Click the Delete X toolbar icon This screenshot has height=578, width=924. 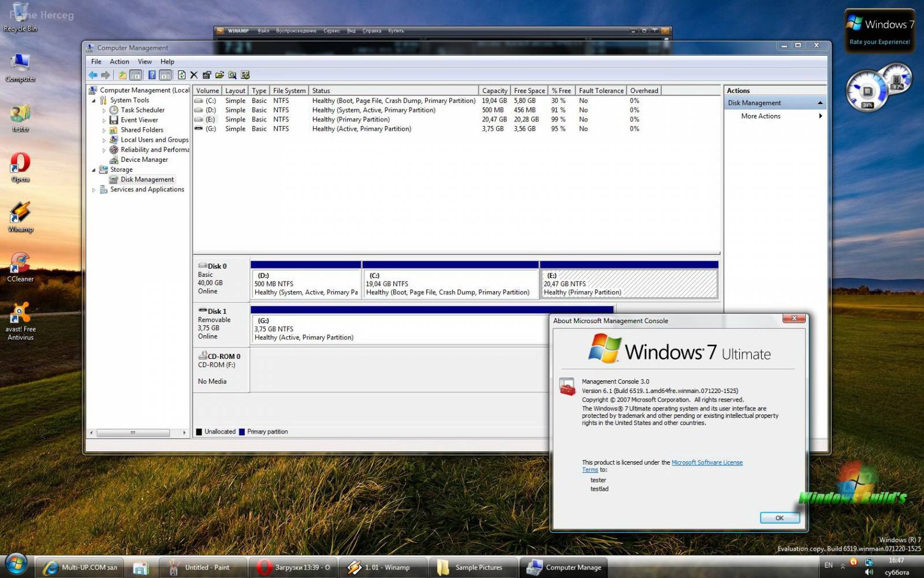[x=194, y=75]
